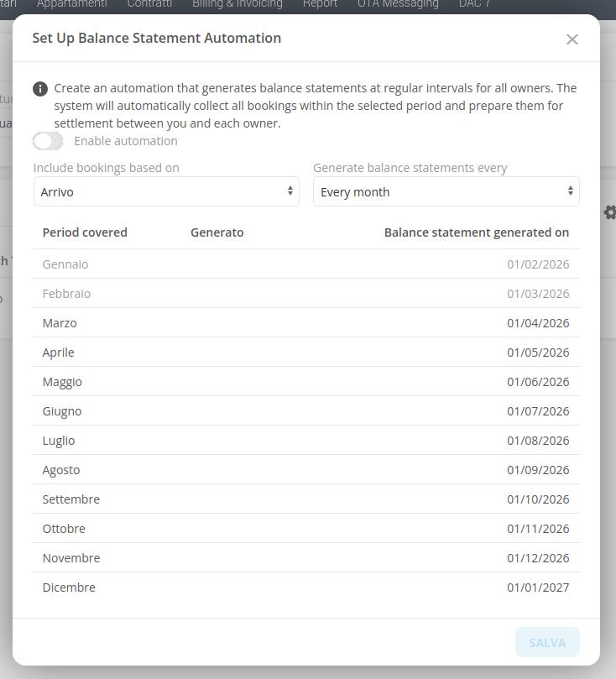The image size is (616, 679).
Task: Click the Period covered column header
Action: [85, 232]
